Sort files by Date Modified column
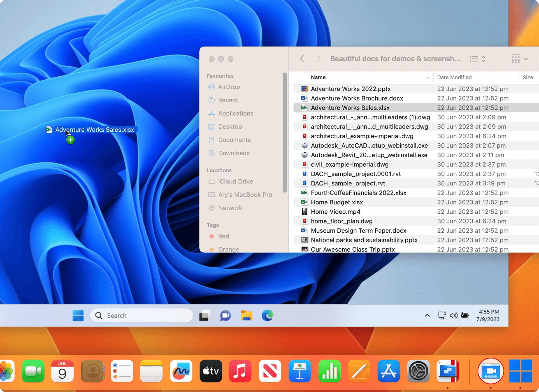 point(454,77)
